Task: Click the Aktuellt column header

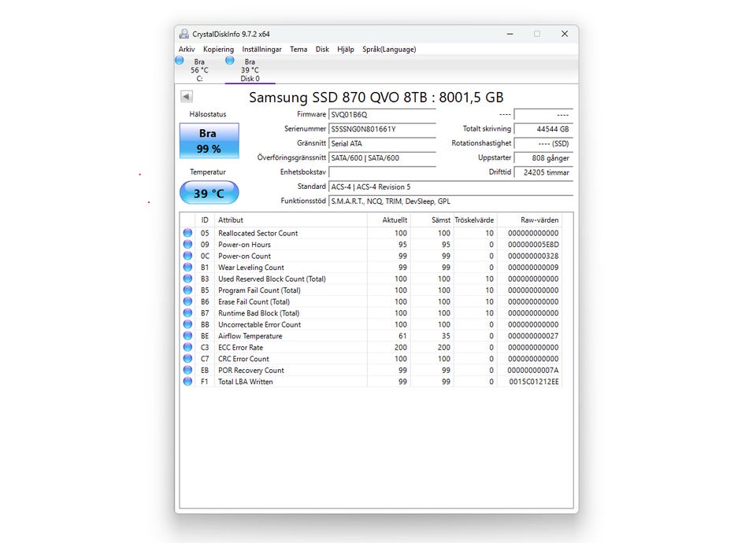Action: 389,220
